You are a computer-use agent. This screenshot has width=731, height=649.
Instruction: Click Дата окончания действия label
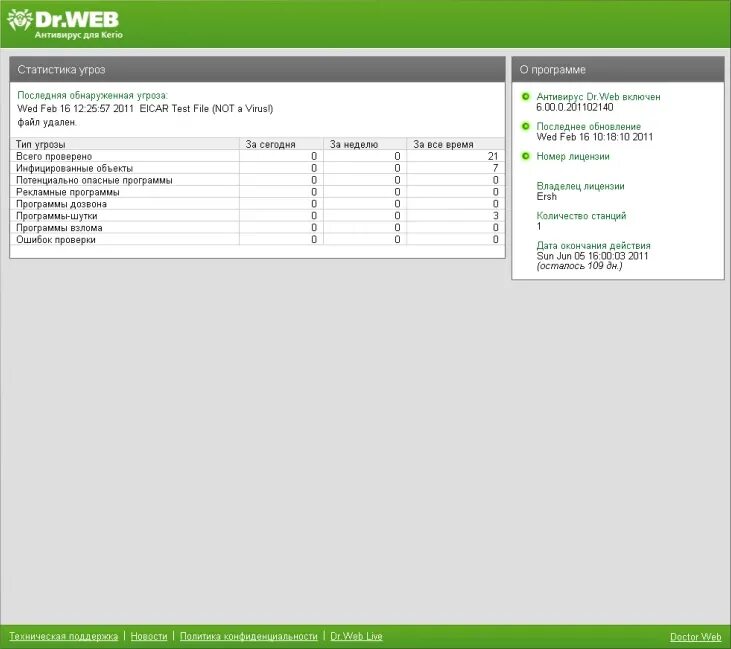click(x=593, y=245)
